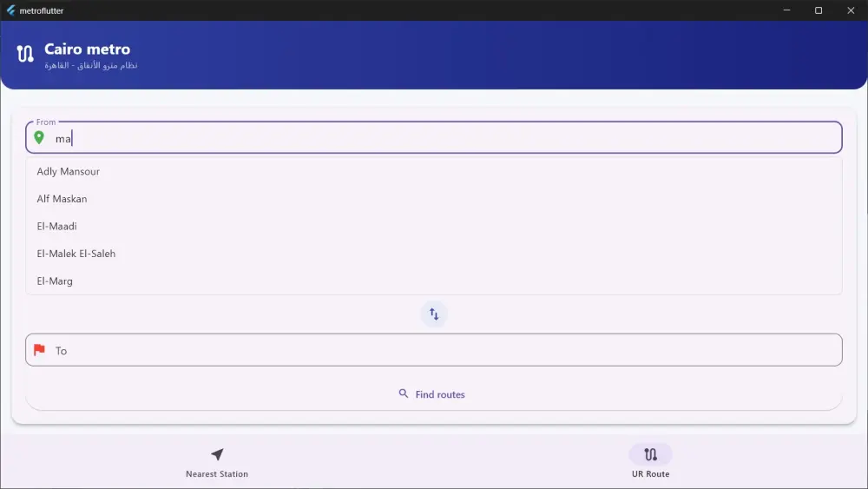
Task: Maximize the metroflutter window
Action: (x=819, y=10)
